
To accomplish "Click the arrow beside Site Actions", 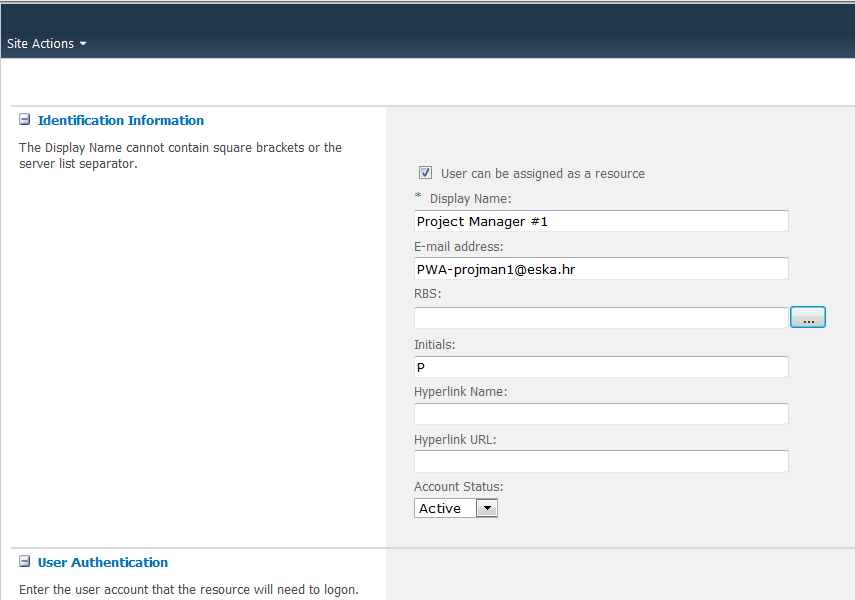I will click(x=83, y=44).
